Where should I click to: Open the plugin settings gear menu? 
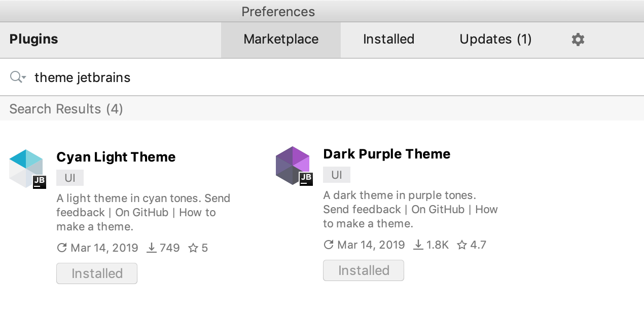(578, 39)
